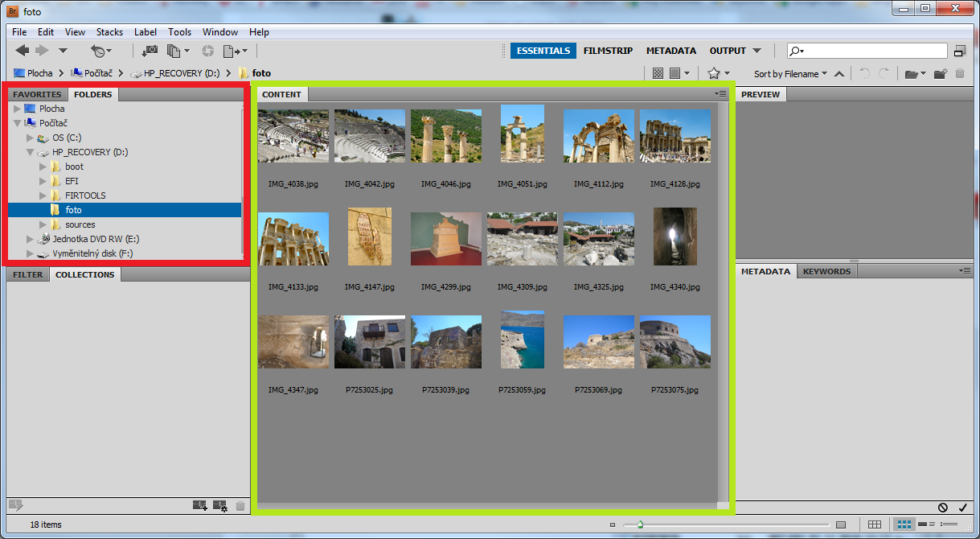The width and height of the screenshot is (980, 539).
Task: Toggle ascending sort order arrow
Action: (839, 74)
